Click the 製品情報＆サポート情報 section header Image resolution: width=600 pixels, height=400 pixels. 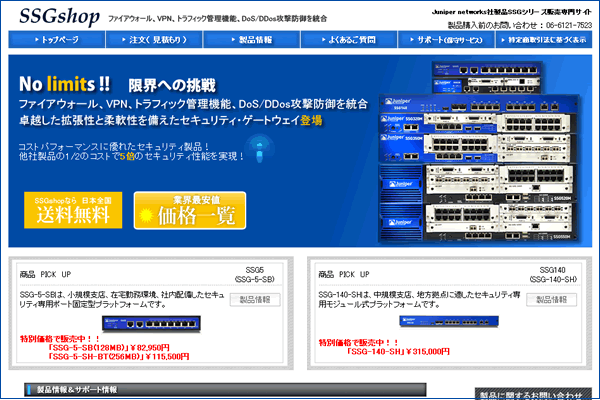(x=77, y=389)
